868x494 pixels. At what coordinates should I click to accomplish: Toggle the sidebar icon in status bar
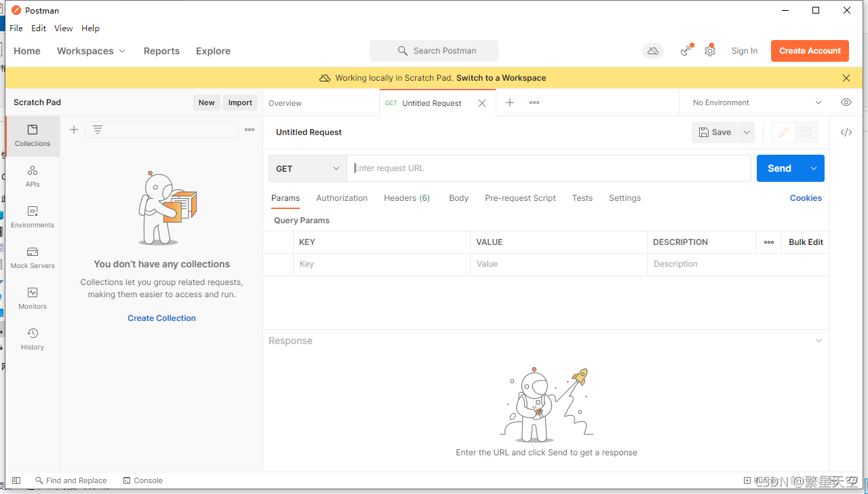pos(17,480)
